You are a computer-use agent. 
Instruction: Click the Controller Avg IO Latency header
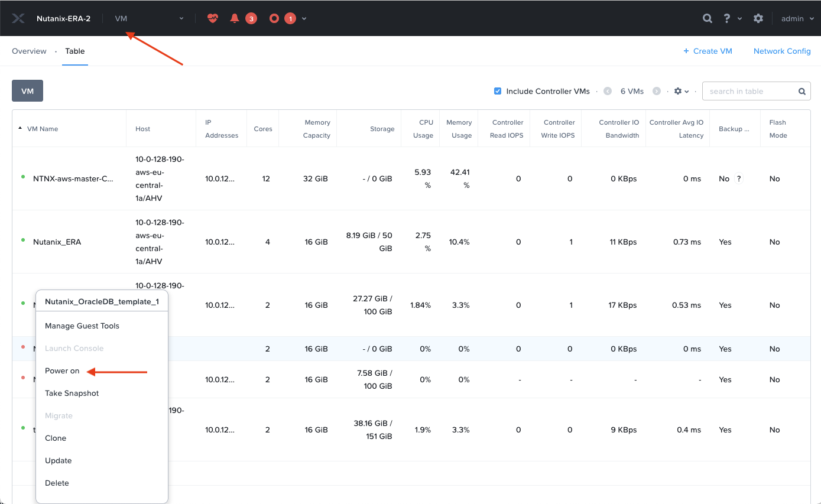coord(676,129)
